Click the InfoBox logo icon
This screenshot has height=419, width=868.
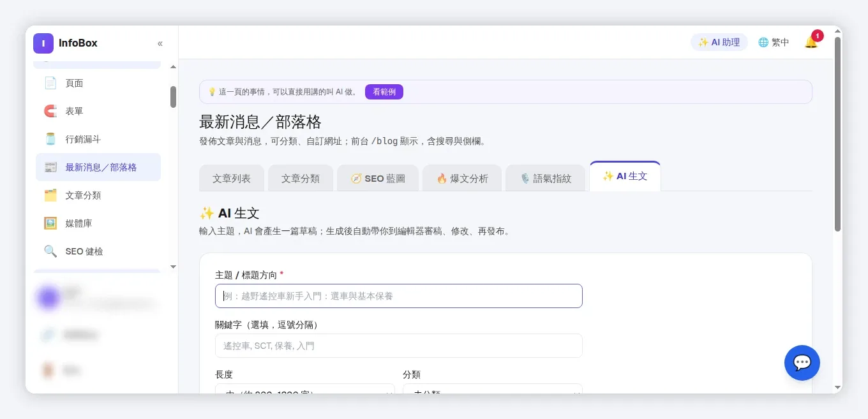(43, 43)
